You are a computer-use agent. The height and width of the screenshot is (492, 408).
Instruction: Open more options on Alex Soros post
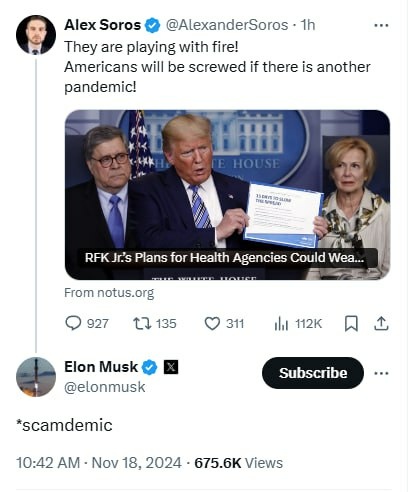tap(381, 25)
